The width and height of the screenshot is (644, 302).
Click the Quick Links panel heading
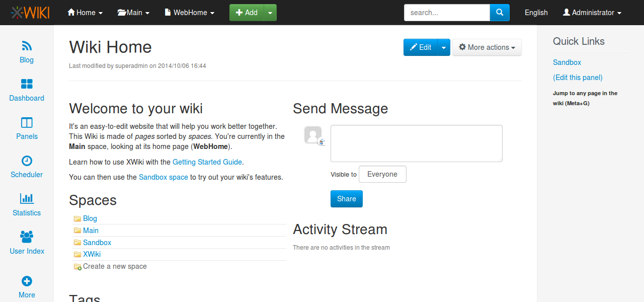click(579, 41)
